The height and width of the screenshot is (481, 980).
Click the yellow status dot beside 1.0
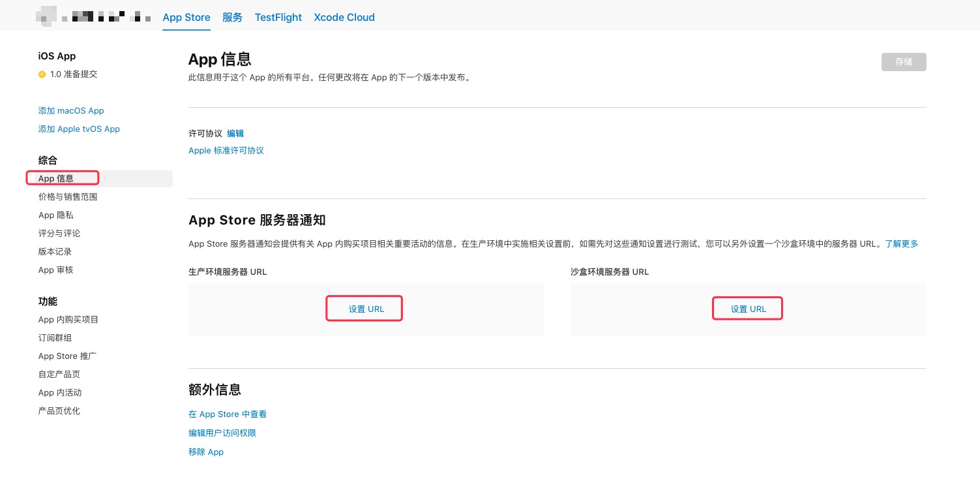42,74
